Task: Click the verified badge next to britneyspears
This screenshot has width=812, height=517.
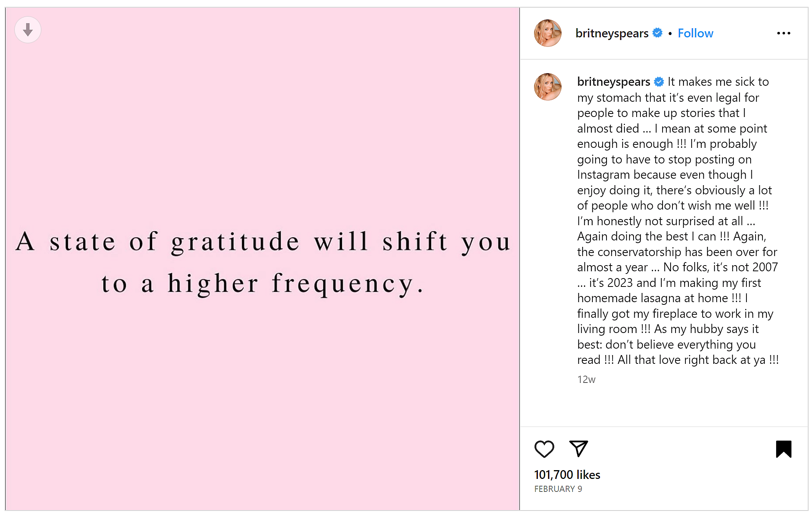Action: pos(656,33)
